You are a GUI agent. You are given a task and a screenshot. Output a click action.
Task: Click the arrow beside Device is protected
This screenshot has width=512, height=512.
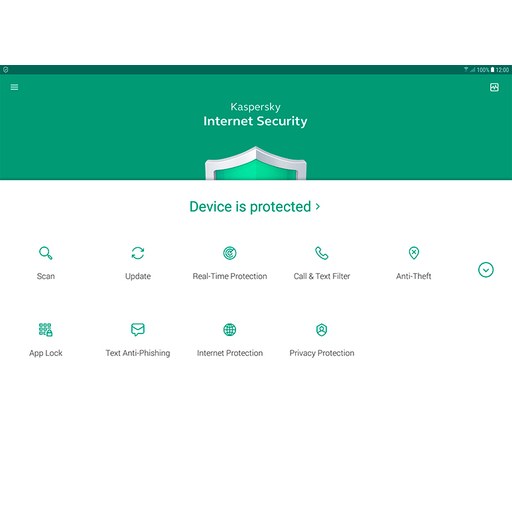(x=318, y=207)
